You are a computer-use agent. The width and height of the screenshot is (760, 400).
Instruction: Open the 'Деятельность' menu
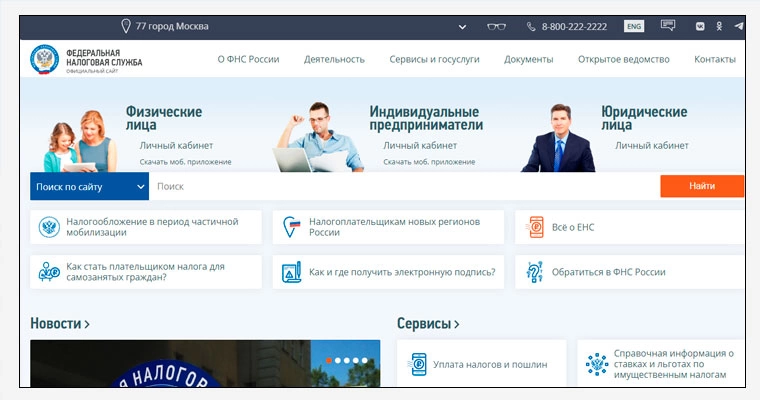[334, 59]
